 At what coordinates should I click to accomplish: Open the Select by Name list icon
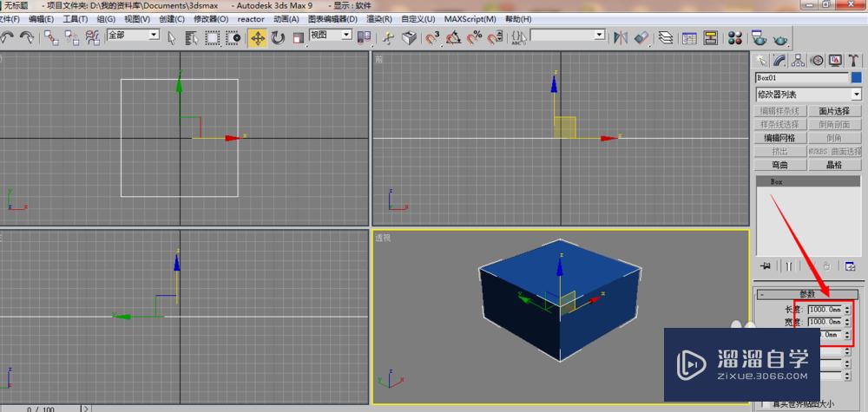click(x=192, y=37)
